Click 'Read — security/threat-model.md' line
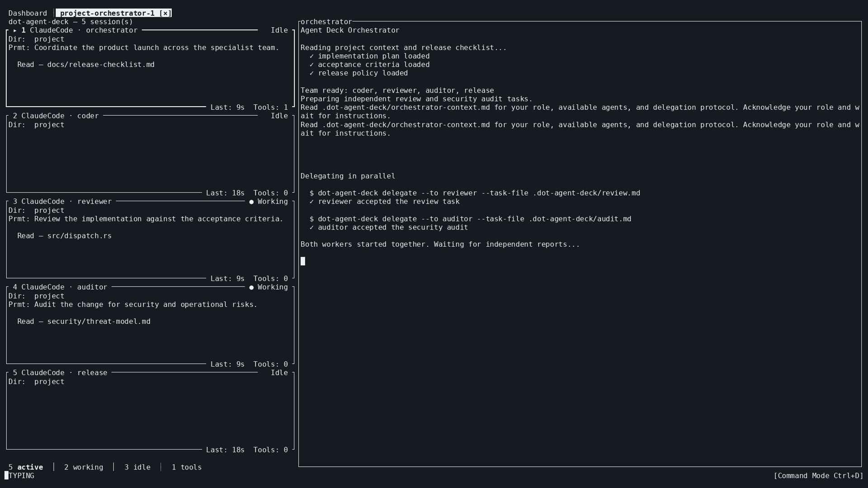This screenshot has height=488, width=868. pos(84,322)
